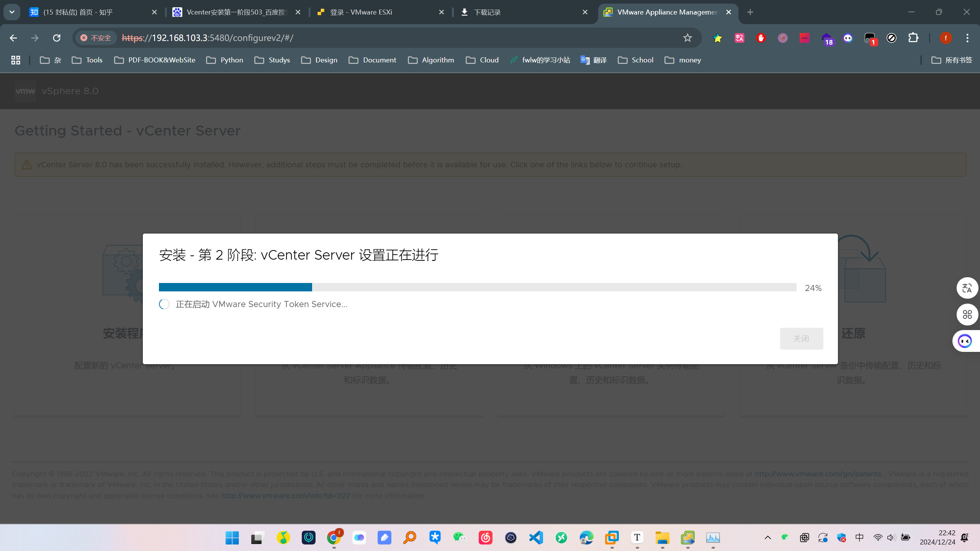Screen dimensions: 980x551
Task: Open the Design bookmark folder
Action: click(319, 60)
